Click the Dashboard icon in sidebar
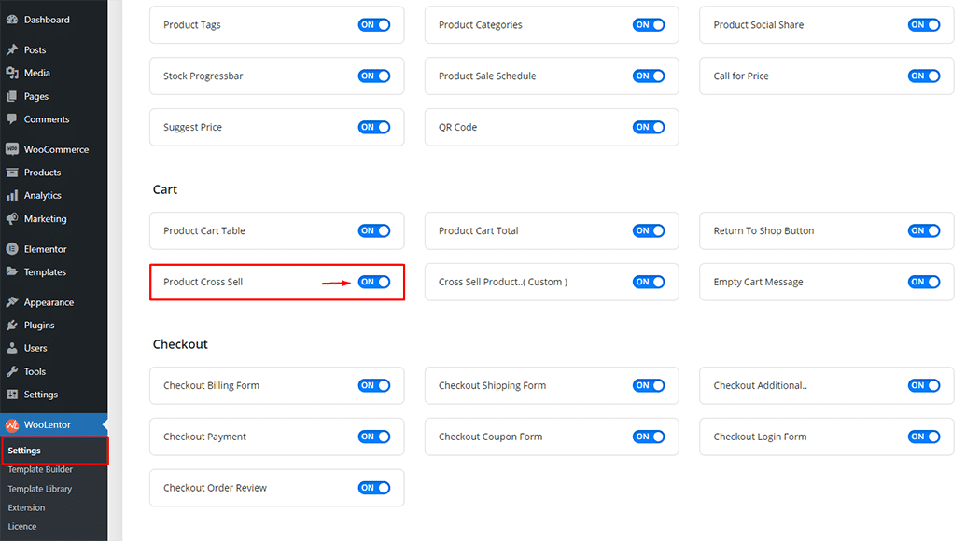The width and height of the screenshot is (980, 541). click(x=12, y=20)
